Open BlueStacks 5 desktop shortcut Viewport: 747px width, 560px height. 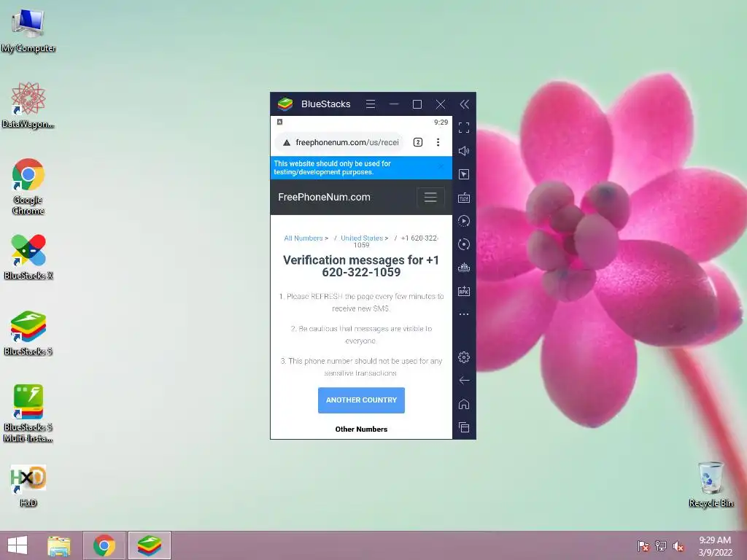pyautogui.click(x=28, y=332)
